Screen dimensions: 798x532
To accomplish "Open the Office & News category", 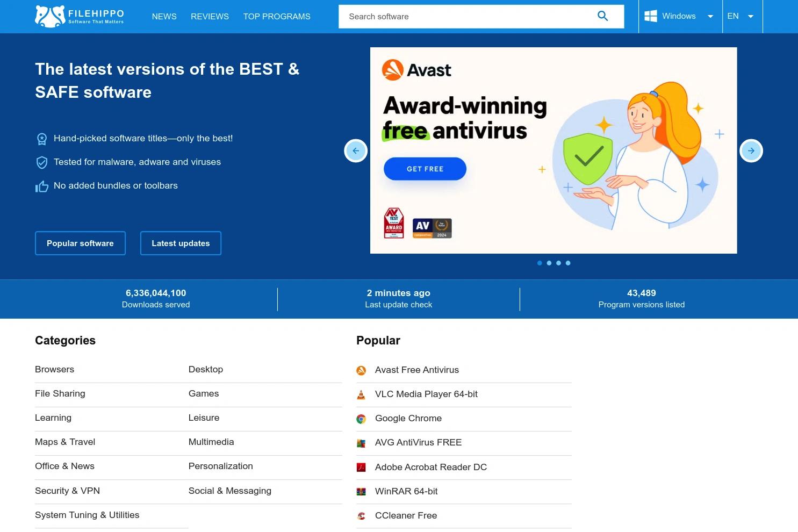I will pyautogui.click(x=64, y=466).
